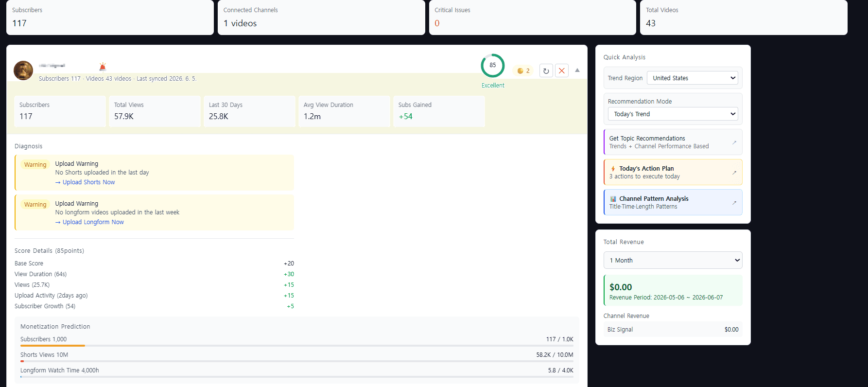Click arrow icon on Channel Pattern Analysis

tap(734, 203)
